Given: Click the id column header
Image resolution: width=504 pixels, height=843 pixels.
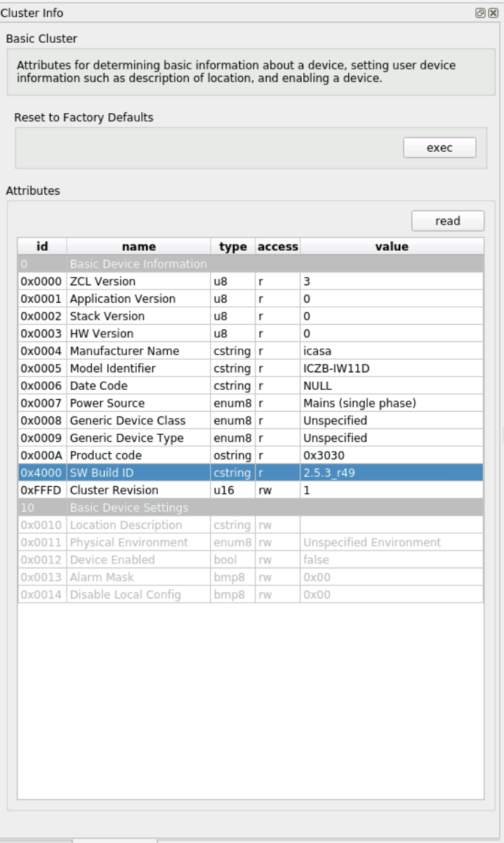Looking at the screenshot, I should tap(42, 247).
